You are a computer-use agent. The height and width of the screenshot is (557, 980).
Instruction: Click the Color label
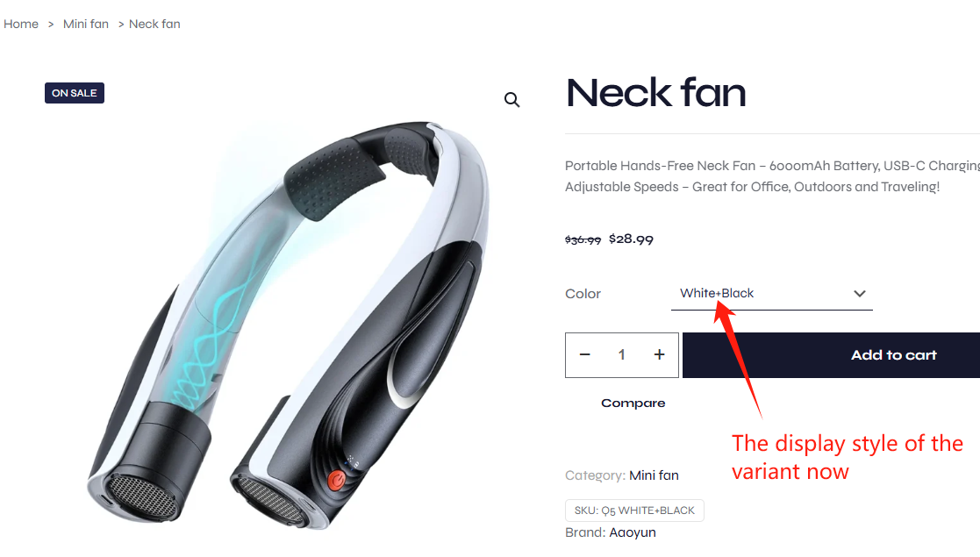pos(583,294)
